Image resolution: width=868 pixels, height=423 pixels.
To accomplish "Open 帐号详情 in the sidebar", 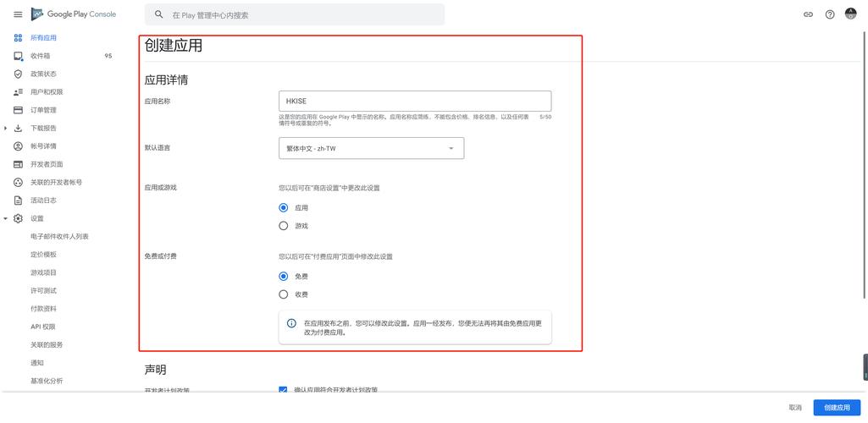I will 43,146.
